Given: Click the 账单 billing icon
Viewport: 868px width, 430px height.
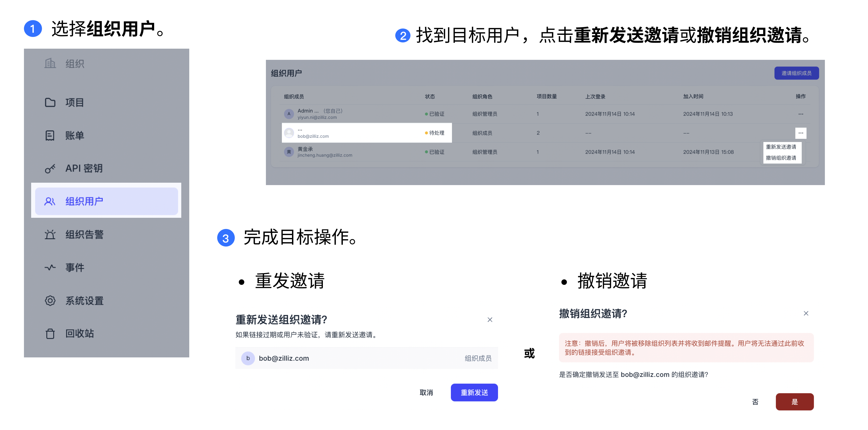Looking at the screenshot, I should coord(50,135).
